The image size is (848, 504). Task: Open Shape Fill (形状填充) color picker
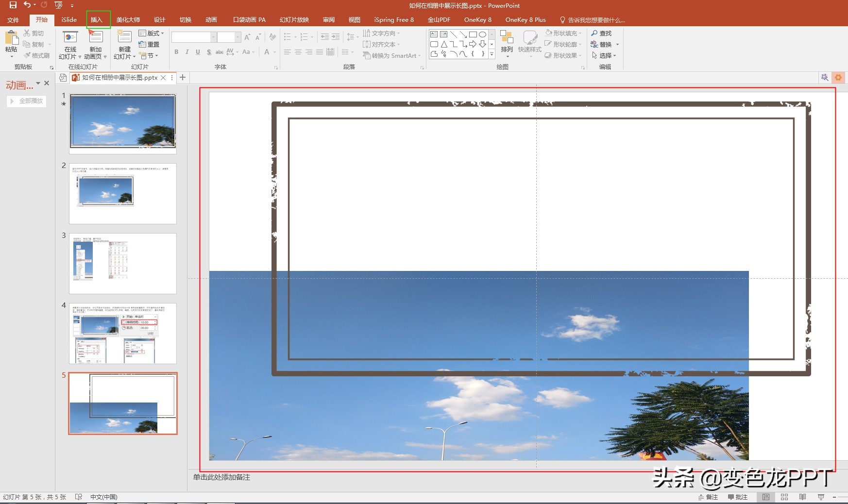(x=563, y=33)
